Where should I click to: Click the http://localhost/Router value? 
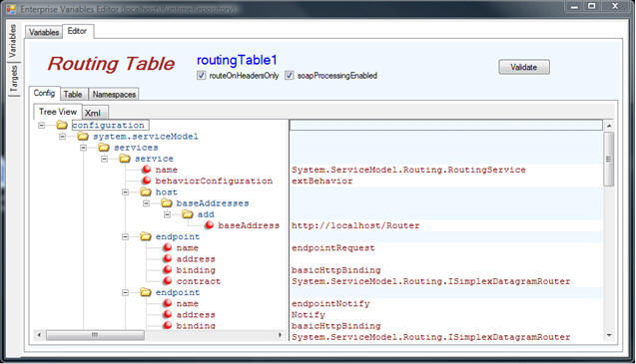[355, 225]
